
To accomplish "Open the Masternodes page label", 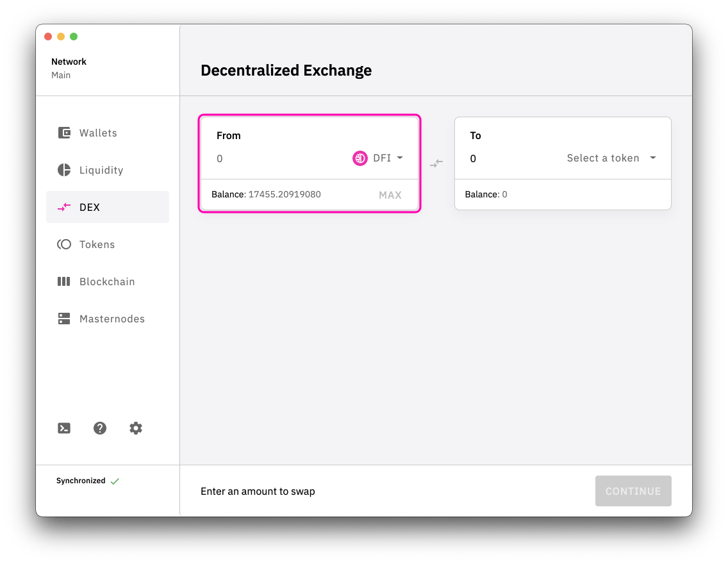I will pyautogui.click(x=112, y=319).
